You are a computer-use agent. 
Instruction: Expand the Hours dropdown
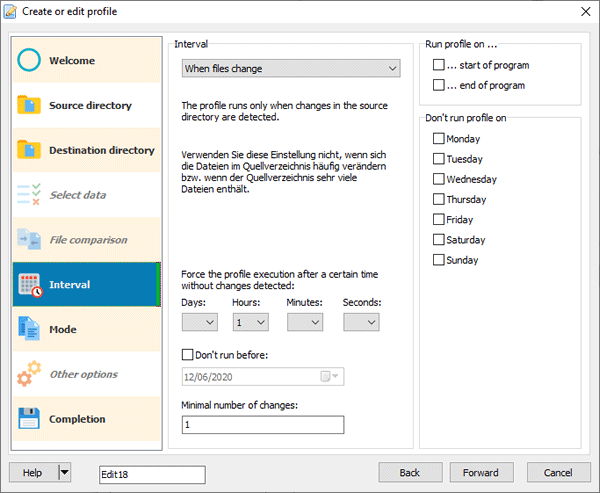[x=251, y=322]
